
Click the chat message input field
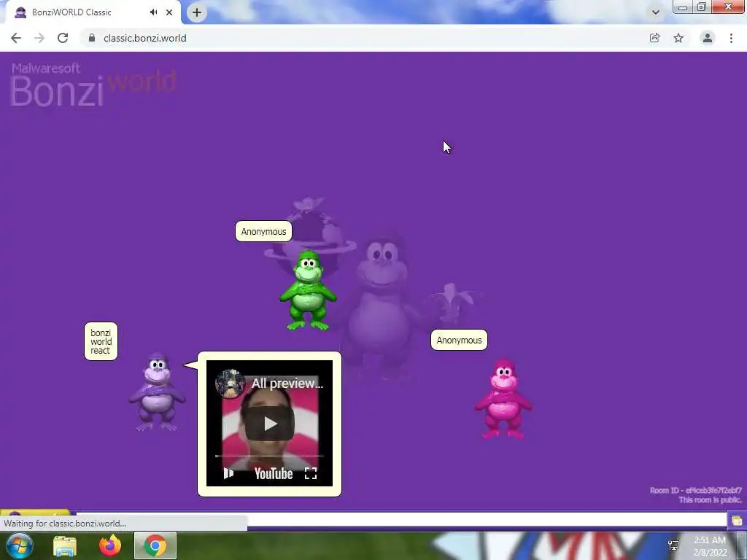pyautogui.click(x=401, y=520)
